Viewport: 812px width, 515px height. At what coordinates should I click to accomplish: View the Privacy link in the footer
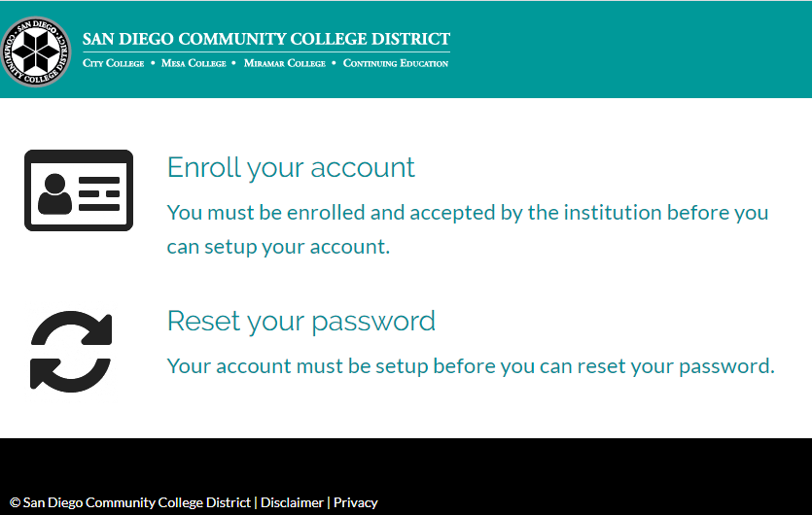click(355, 502)
